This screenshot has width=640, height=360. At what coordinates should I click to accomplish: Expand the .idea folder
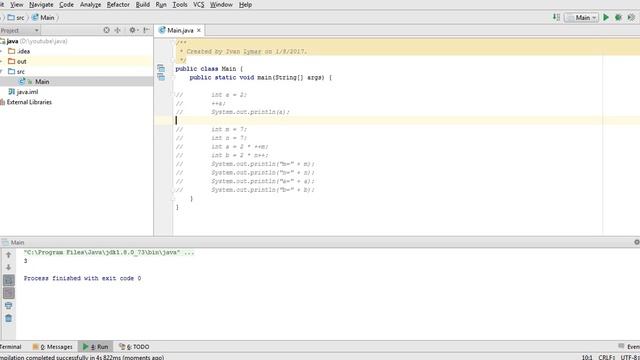coord(2,51)
